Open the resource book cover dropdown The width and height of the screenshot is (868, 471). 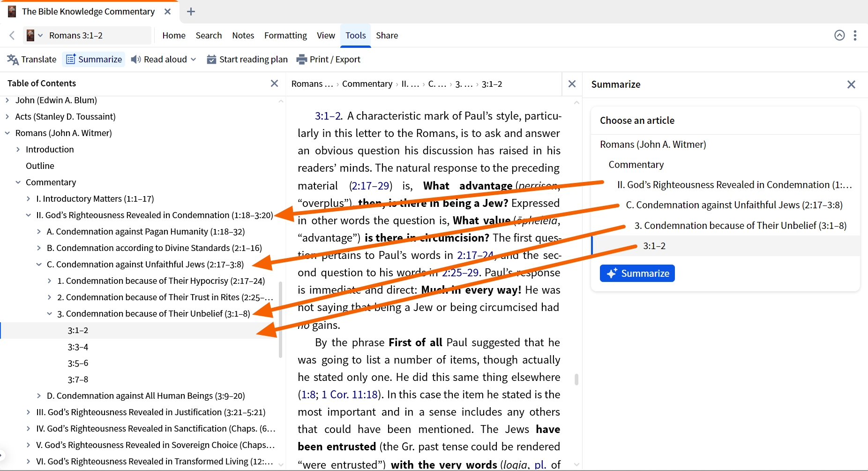pyautogui.click(x=35, y=35)
